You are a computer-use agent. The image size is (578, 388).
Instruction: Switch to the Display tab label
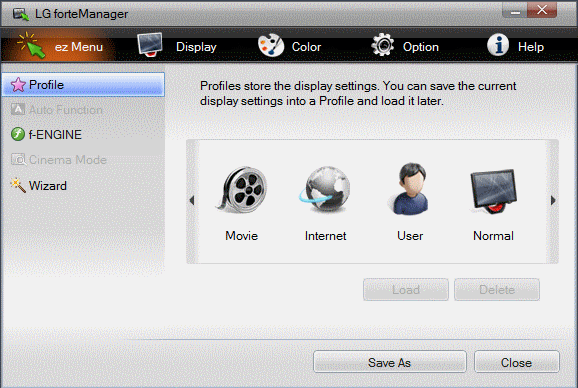pyautogui.click(x=196, y=47)
